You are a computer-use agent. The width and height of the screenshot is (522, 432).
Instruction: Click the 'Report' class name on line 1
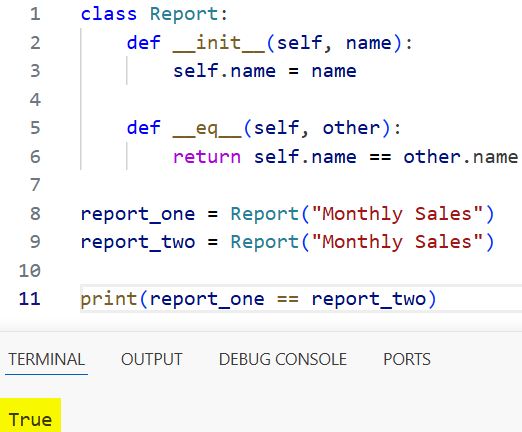coord(184,14)
